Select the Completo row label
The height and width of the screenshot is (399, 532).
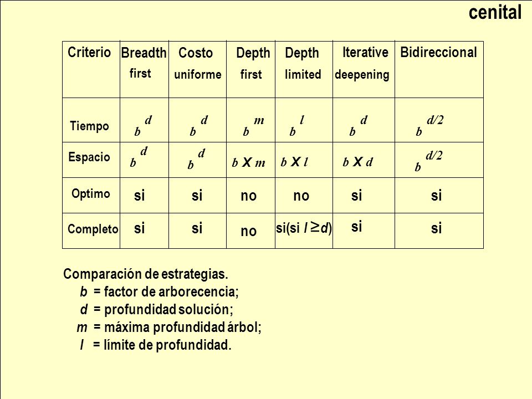93,229
